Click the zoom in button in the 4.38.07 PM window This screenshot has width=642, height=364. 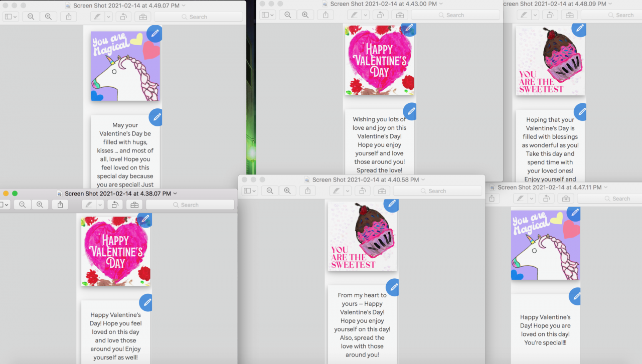40,205
